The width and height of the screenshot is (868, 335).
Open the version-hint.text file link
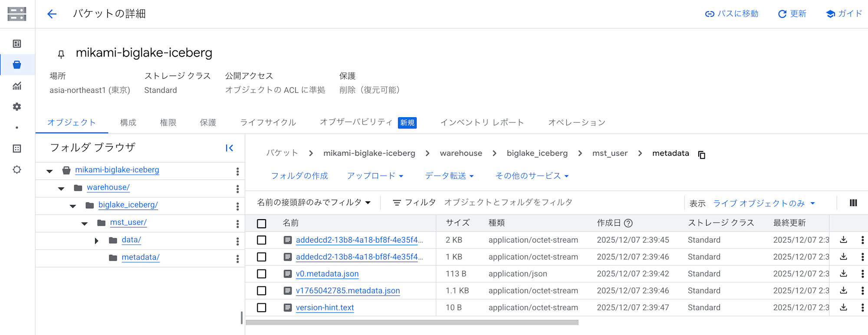(325, 308)
